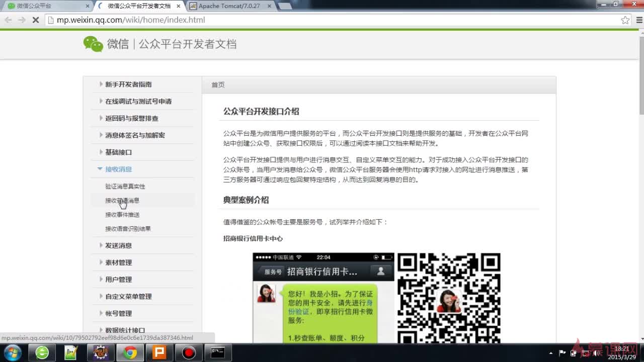Screen dimensions: 644x362
Task: Click the 招商银行信用卡 phone screenshot
Action: coord(324,298)
